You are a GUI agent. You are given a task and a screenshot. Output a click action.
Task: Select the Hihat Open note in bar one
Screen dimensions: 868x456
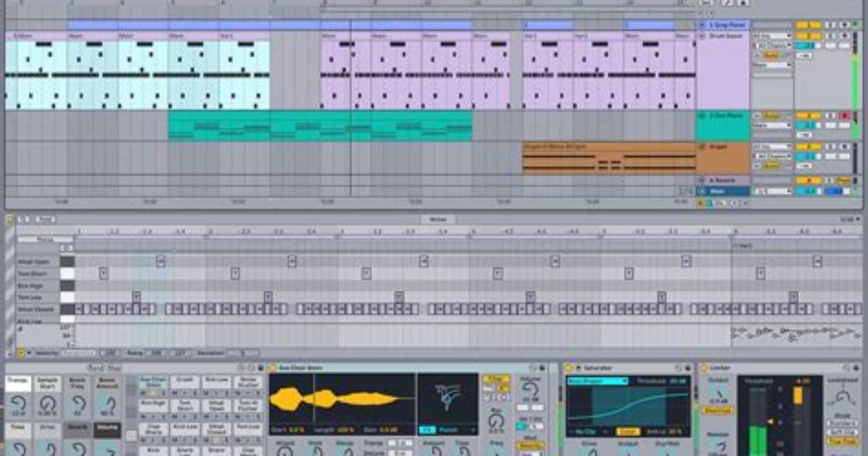(x=160, y=261)
